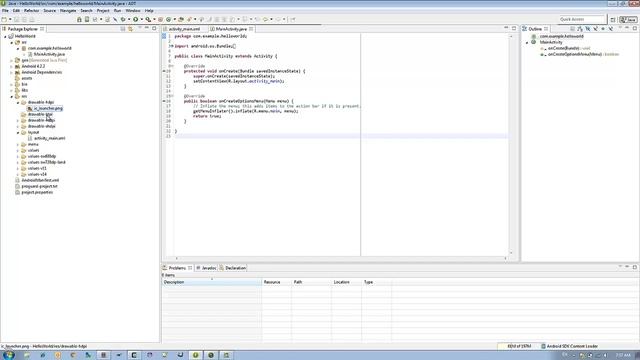Select MainActivity class in Outline
Image resolution: width=640 pixels, height=360 pixels.
pos(551,42)
